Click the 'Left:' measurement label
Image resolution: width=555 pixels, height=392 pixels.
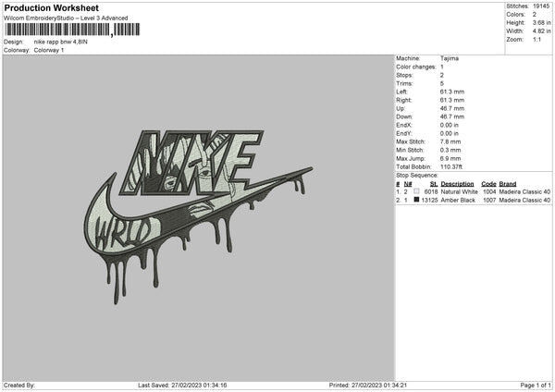coord(401,92)
